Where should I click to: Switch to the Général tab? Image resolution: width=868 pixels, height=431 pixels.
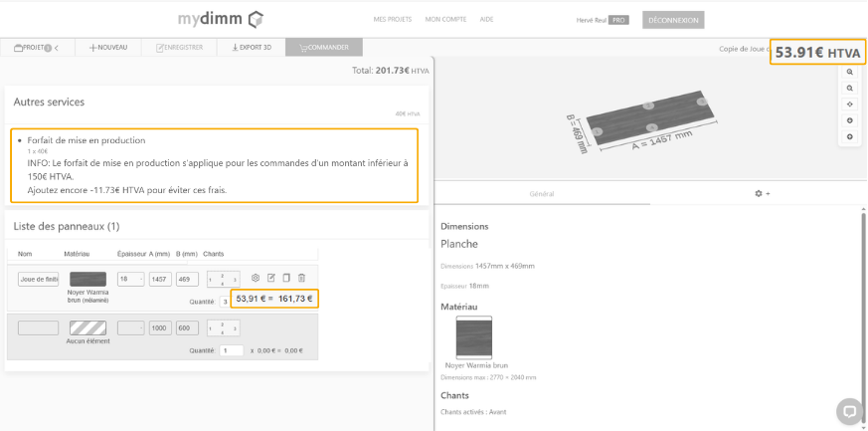[x=542, y=193]
